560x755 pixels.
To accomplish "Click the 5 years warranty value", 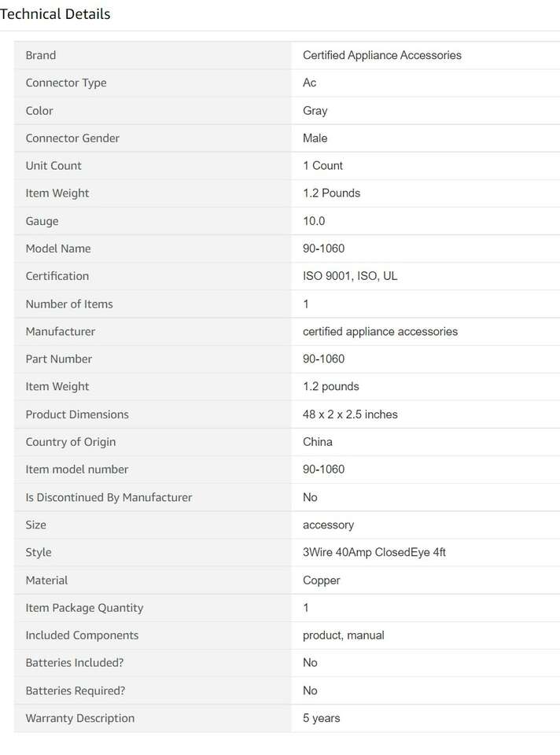I will point(322,718).
